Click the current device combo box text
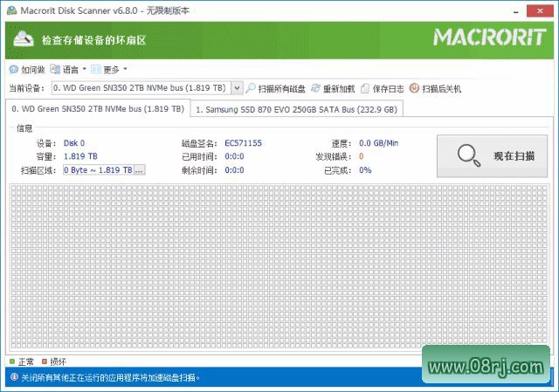The height and width of the screenshot is (392, 559). click(x=141, y=88)
